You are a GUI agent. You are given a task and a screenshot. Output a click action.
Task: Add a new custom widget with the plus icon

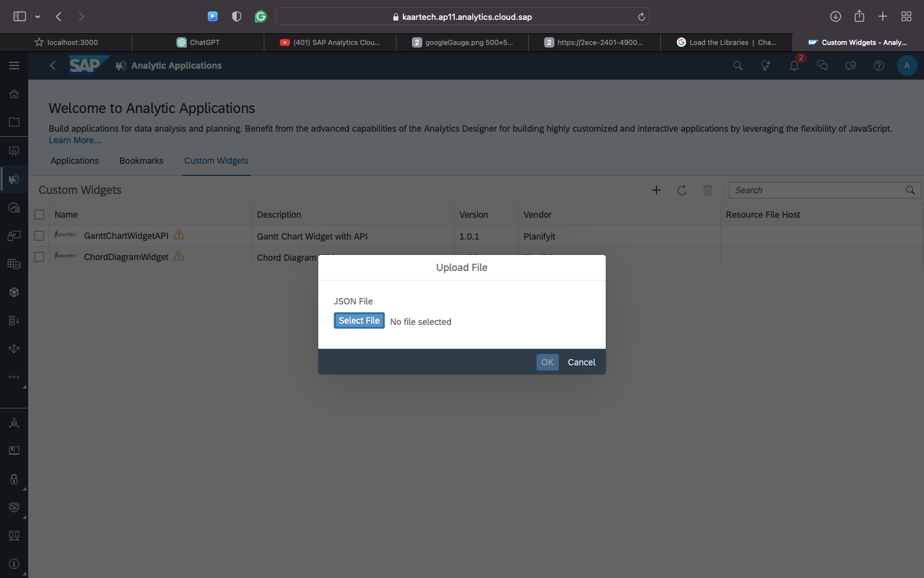[x=656, y=190]
